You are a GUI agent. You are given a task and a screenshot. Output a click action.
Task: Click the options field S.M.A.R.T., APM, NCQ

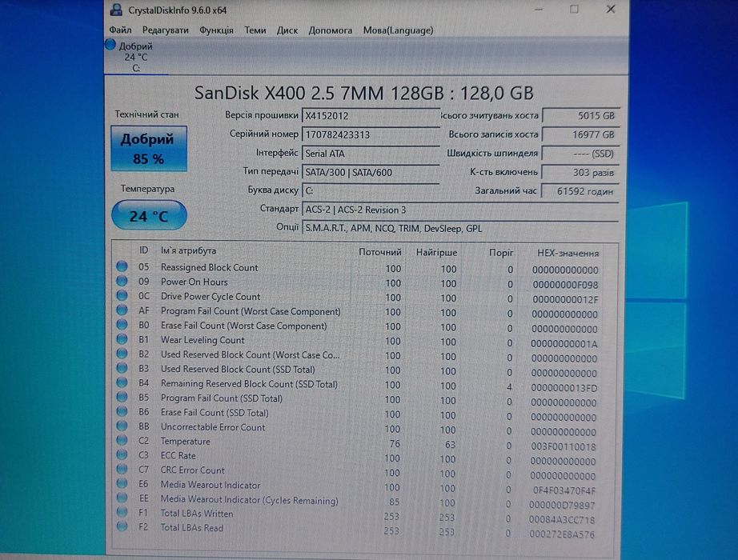click(459, 229)
